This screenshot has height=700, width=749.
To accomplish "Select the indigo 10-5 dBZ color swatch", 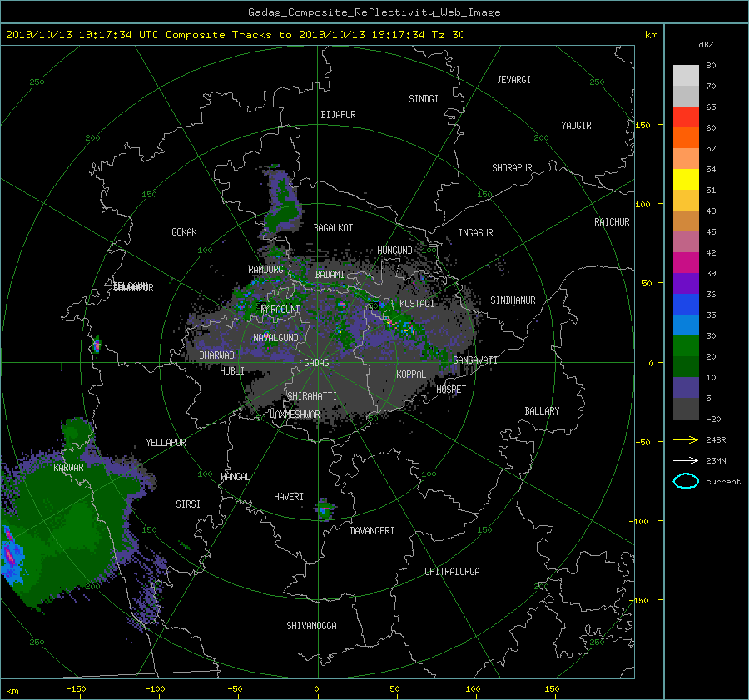I will tap(686, 388).
